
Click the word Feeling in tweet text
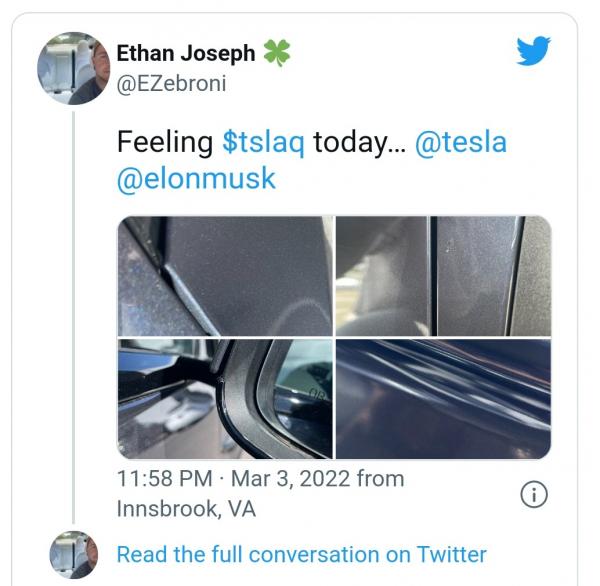165,142
